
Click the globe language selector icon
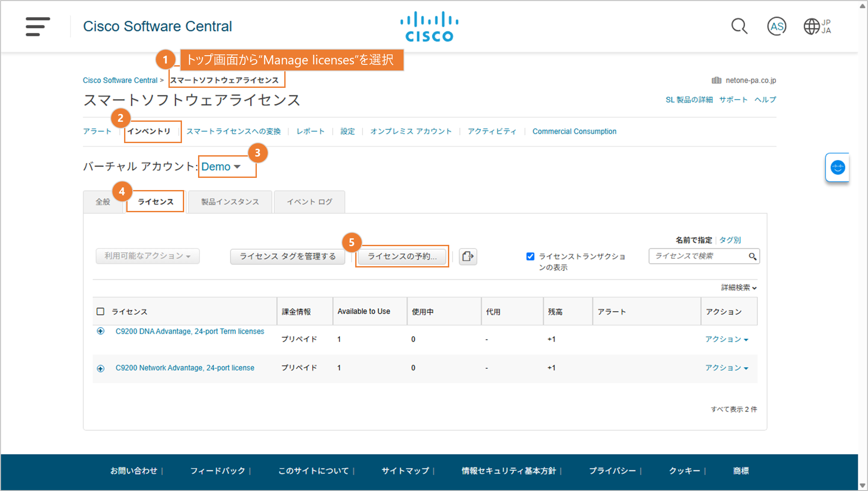pyautogui.click(x=812, y=27)
